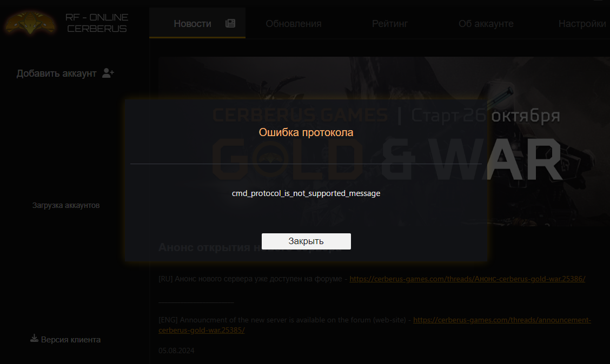Click the Ошибка протокола dialog title
This screenshot has height=364, width=610.
pyautogui.click(x=306, y=132)
